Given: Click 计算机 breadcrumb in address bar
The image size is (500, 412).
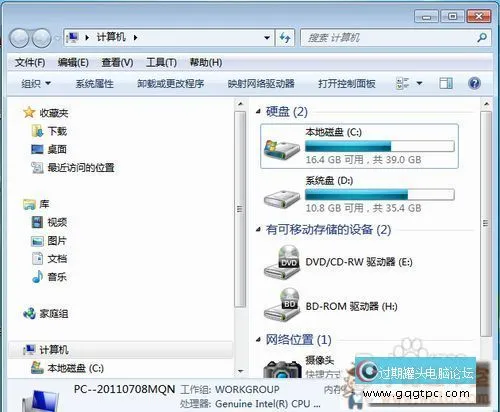Looking at the screenshot, I should click(x=111, y=37).
